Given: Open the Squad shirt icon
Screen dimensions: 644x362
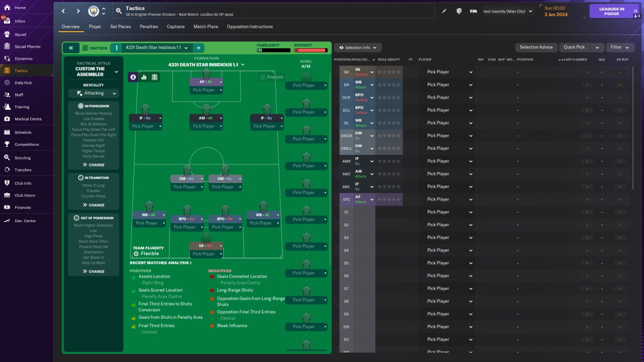Looking at the screenshot, I should tap(7, 34).
